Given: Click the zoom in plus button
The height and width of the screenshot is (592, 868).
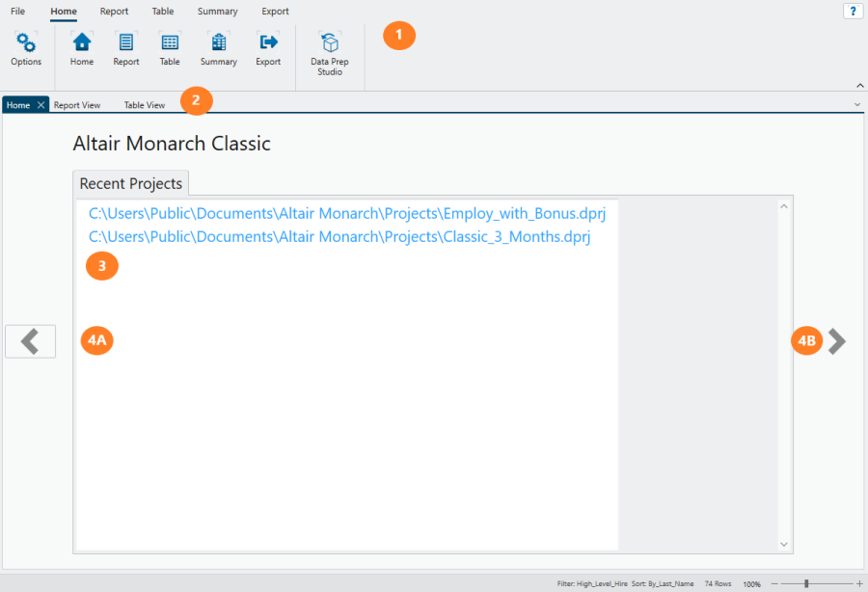Looking at the screenshot, I should (x=859, y=583).
